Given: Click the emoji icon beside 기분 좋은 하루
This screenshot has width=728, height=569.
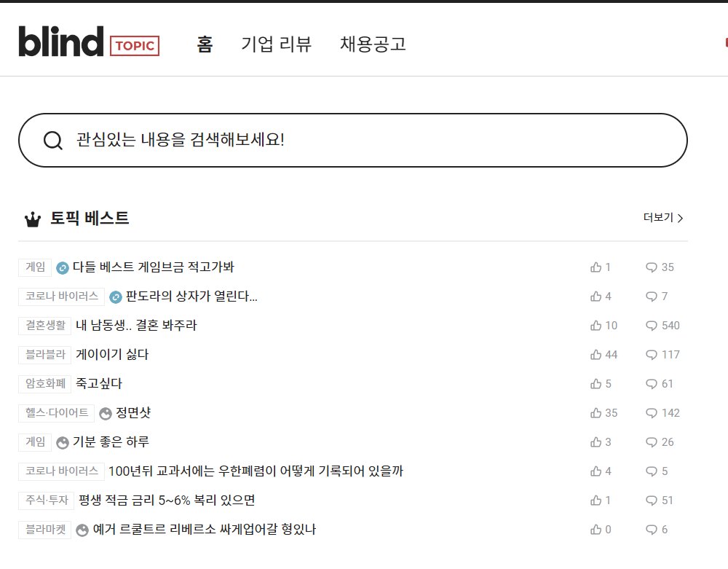Looking at the screenshot, I should 62,442.
